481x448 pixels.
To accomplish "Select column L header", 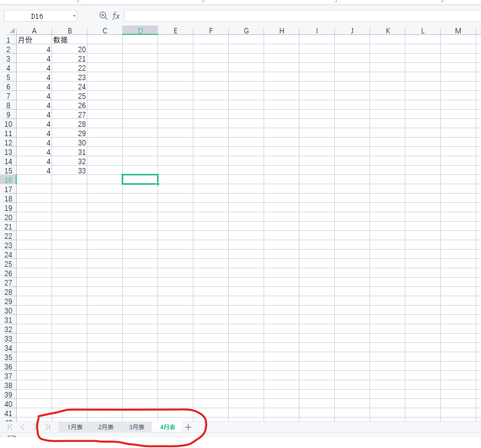I will point(423,31).
